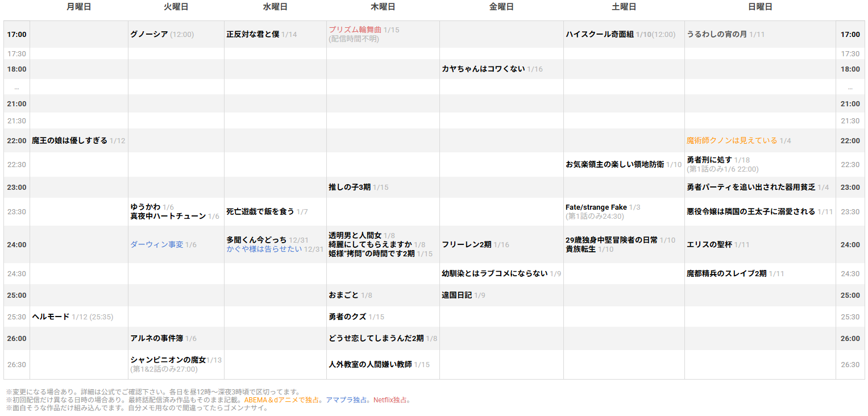Select the 木曜日 column header
Image resolution: width=868 pixels, height=416 pixels.
click(381, 7)
